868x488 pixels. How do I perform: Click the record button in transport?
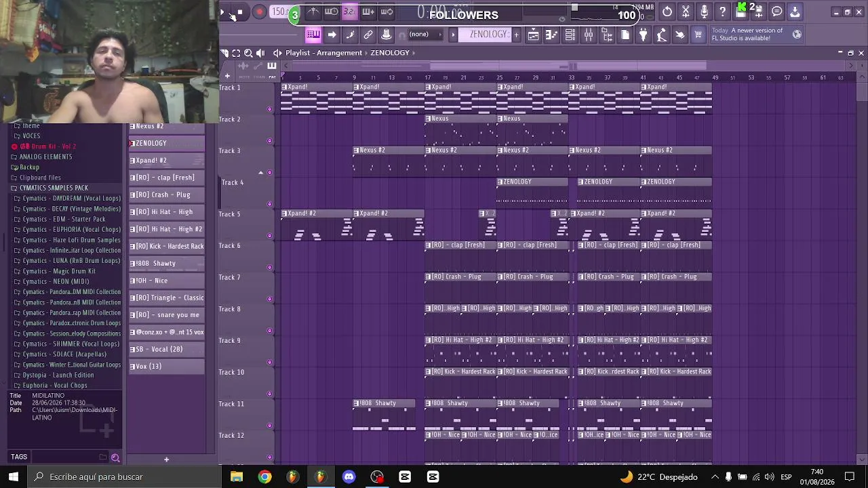coord(259,12)
